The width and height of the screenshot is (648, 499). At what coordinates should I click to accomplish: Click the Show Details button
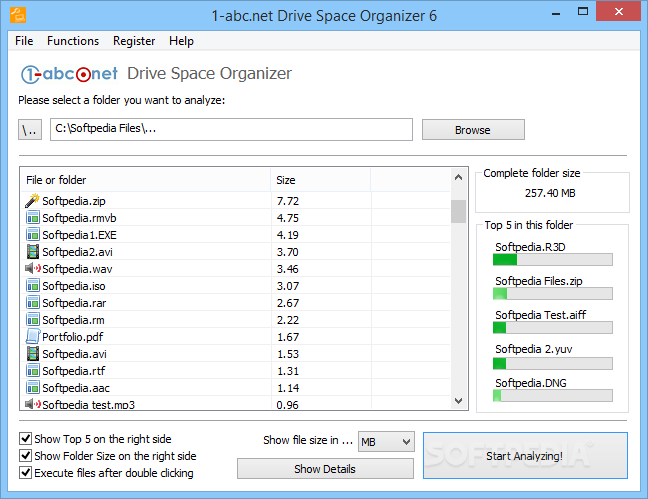(x=325, y=469)
